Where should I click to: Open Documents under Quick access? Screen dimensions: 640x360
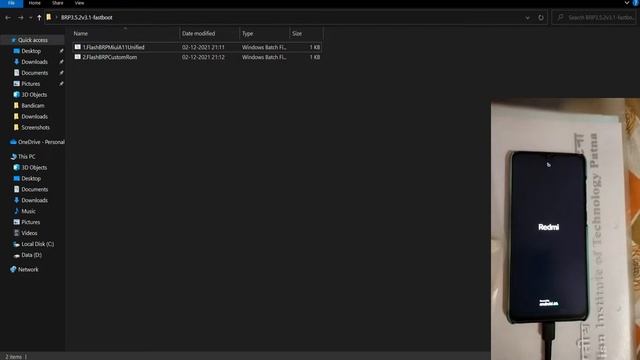click(35, 73)
